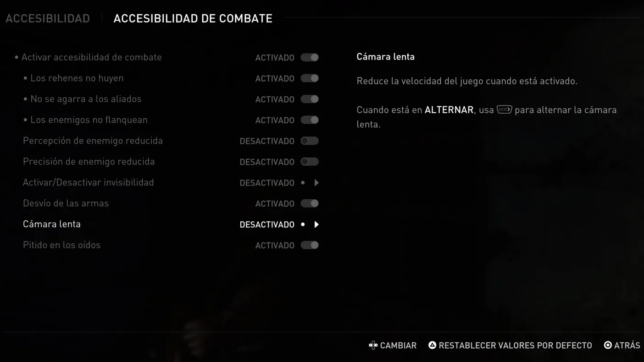Click RESTABLECER VALORES POR DEFECTO
Screen dimensions: 644x362
(515, 346)
